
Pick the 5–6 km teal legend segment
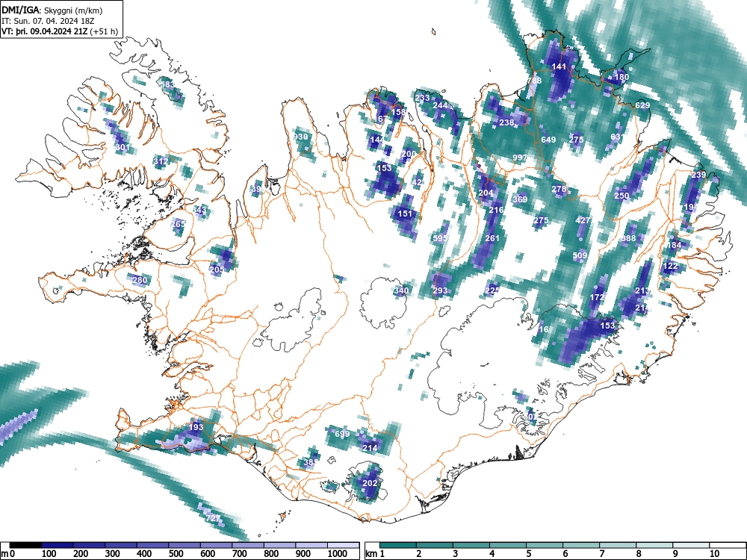545,545
